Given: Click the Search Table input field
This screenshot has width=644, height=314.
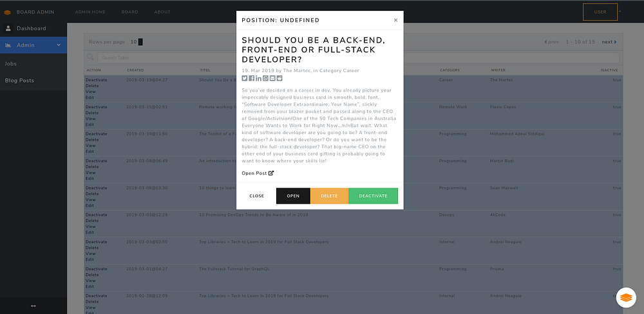Looking at the screenshot, I should tap(358, 57).
